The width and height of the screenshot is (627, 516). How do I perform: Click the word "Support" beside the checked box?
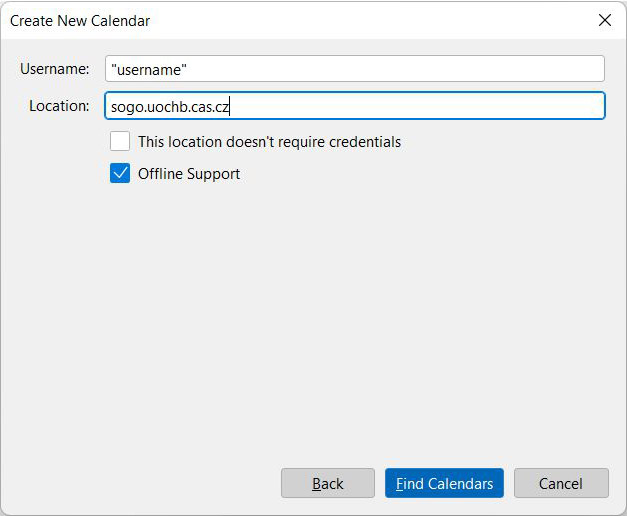coord(213,174)
